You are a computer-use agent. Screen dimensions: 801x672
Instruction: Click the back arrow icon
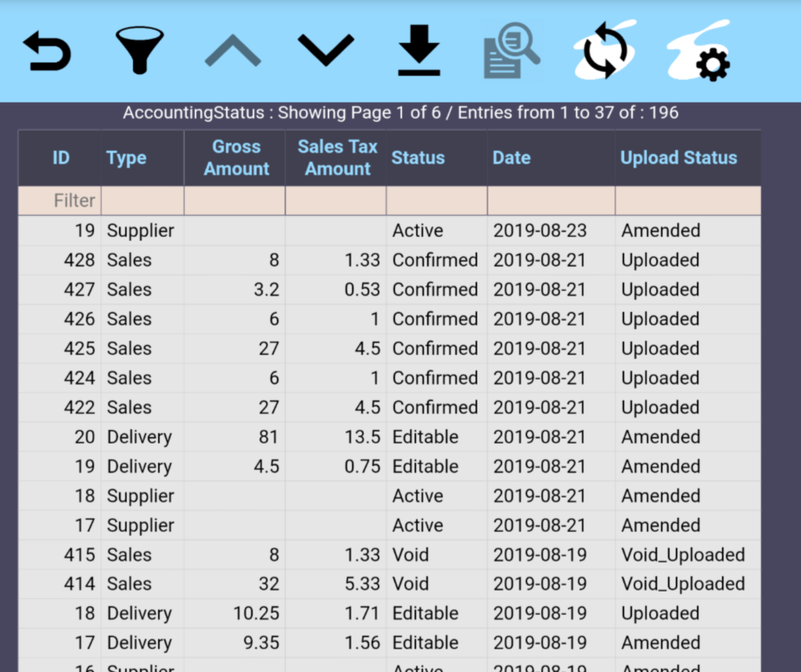[x=48, y=52]
